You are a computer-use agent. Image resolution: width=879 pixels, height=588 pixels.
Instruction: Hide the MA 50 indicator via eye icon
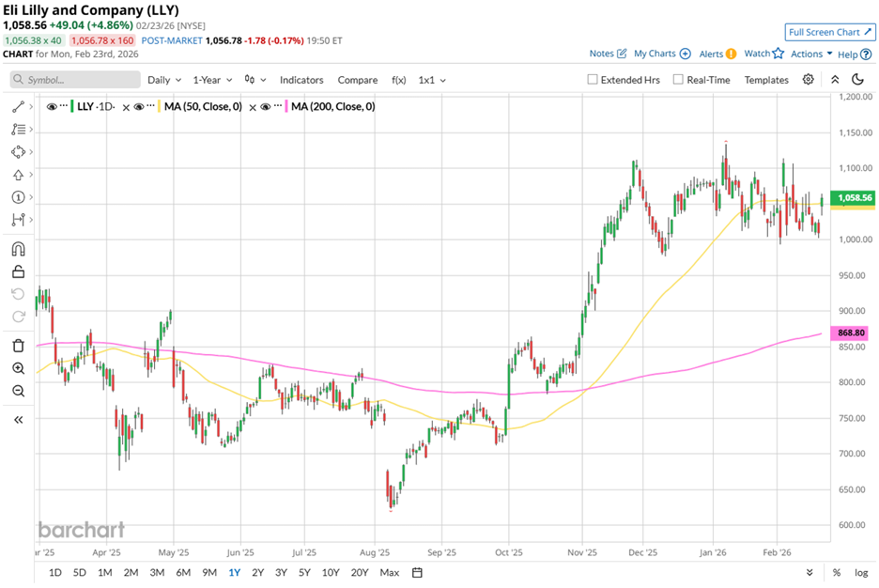(x=138, y=107)
